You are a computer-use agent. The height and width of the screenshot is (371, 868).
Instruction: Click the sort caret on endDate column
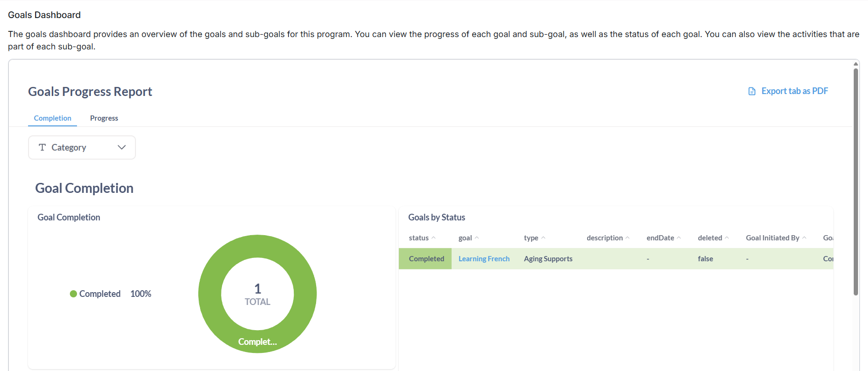pos(679,237)
